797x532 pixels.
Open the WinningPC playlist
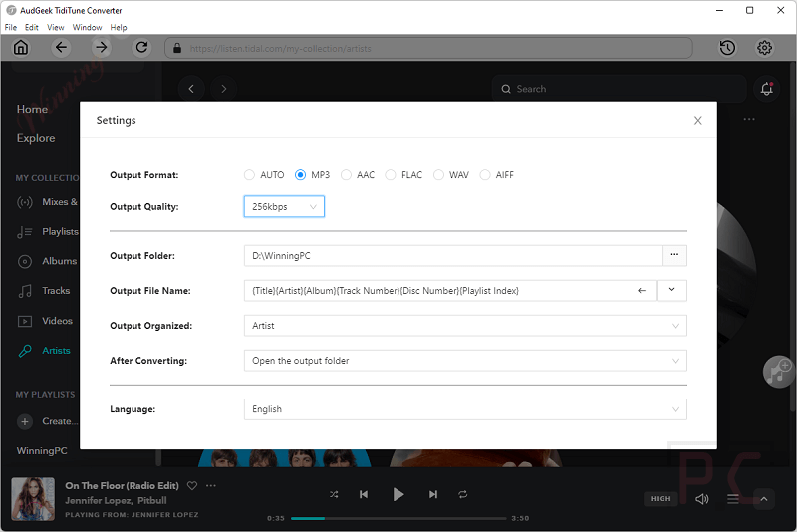[42, 450]
